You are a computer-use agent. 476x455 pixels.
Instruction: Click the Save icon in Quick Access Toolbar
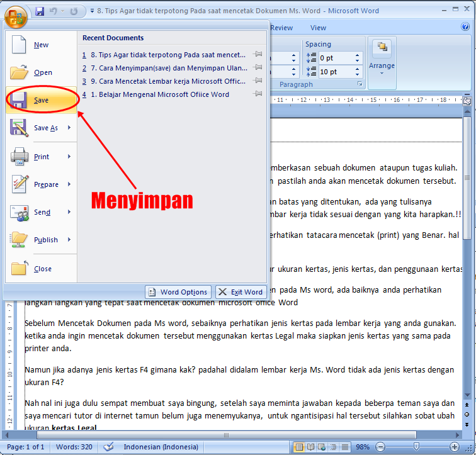tap(40, 11)
